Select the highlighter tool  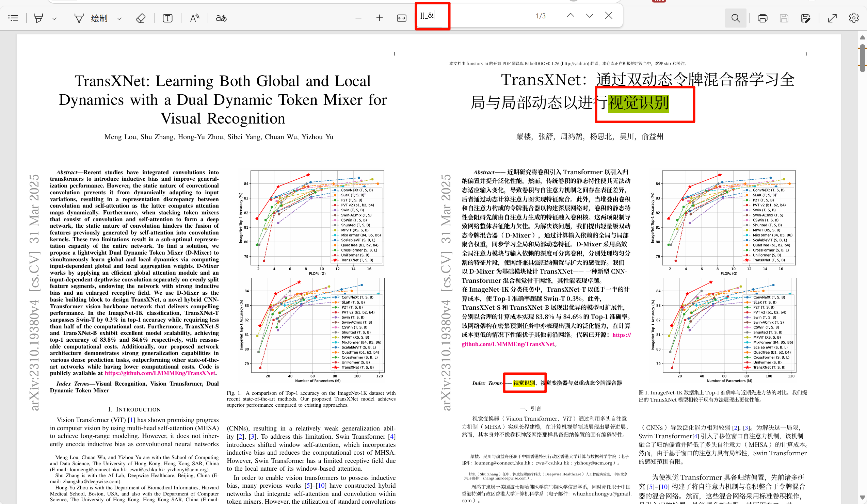[38, 18]
